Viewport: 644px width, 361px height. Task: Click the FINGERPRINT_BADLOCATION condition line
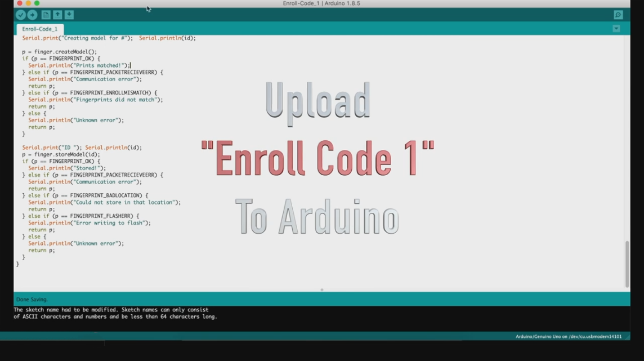[x=85, y=195]
